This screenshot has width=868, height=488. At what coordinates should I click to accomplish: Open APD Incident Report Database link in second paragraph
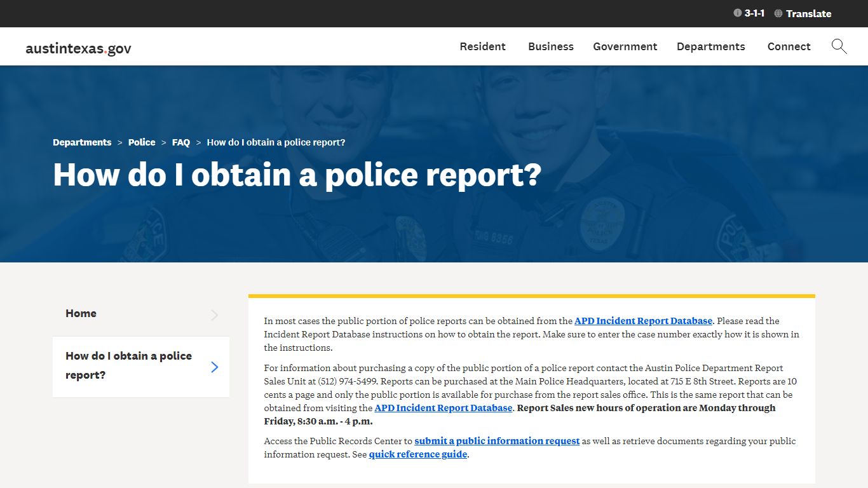pyautogui.click(x=444, y=408)
